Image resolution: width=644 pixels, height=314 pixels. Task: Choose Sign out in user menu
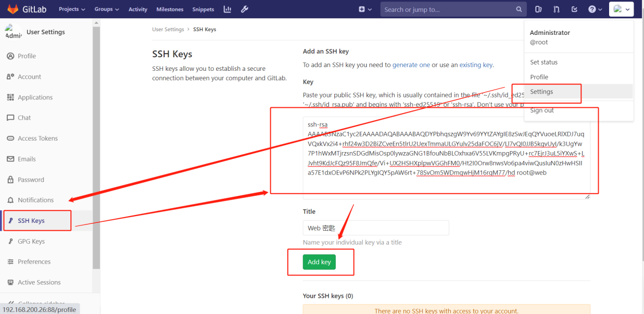click(541, 110)
